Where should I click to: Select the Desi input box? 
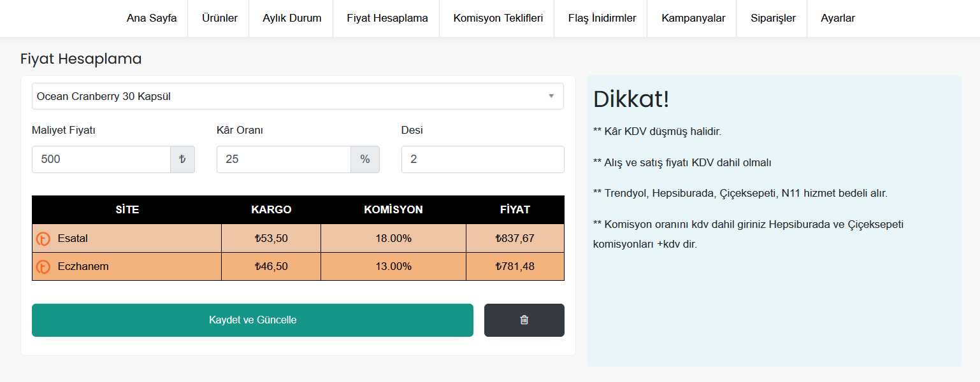pos(482,159)
